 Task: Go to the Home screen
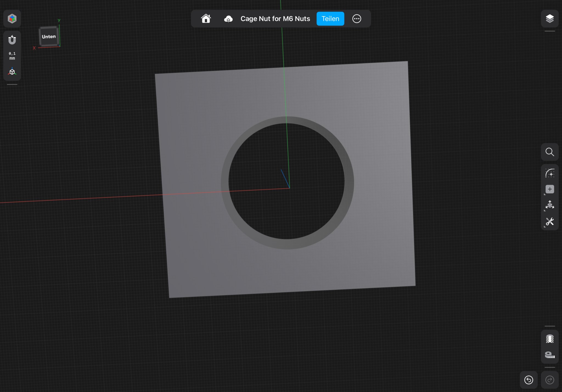pos(206,19)
